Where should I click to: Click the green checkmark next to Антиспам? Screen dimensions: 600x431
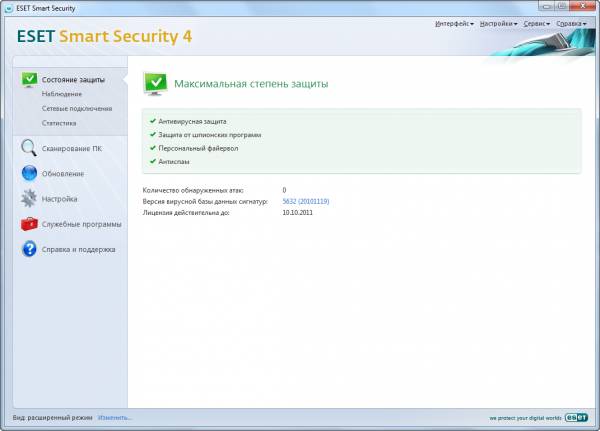click(152, 161)
